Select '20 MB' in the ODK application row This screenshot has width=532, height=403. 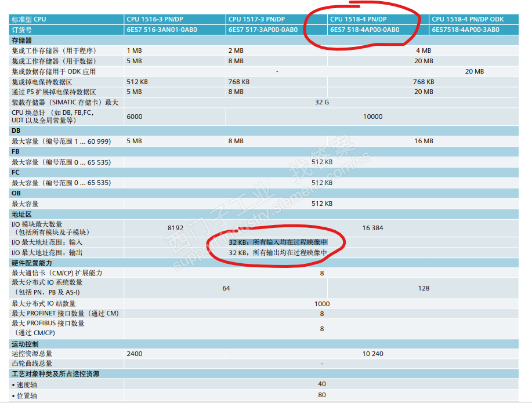(475, 71)
